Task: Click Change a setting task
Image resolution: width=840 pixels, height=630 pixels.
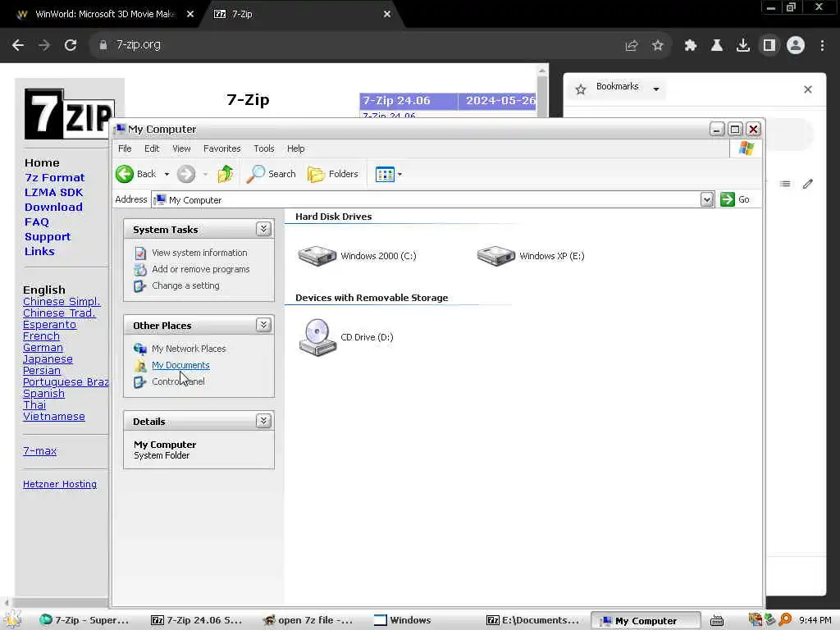Action: [x=185, y=285]
